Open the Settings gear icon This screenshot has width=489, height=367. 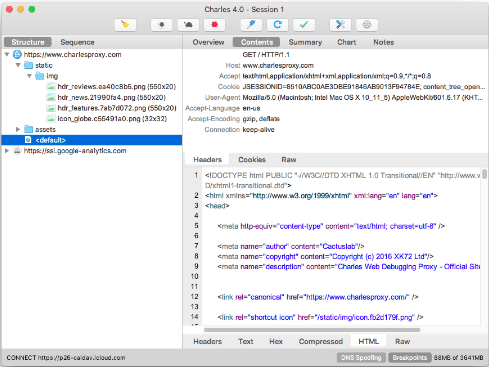pyautogui.click(x=367, y=25)
